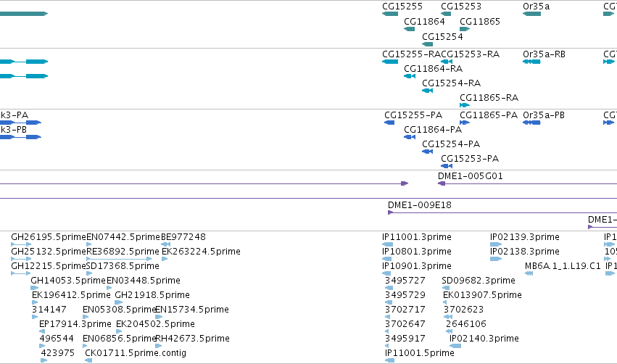617x364 pixels.
Task: Select the EK196412.5prime EST
Action: pyautogui.click(x=35, y=302)
